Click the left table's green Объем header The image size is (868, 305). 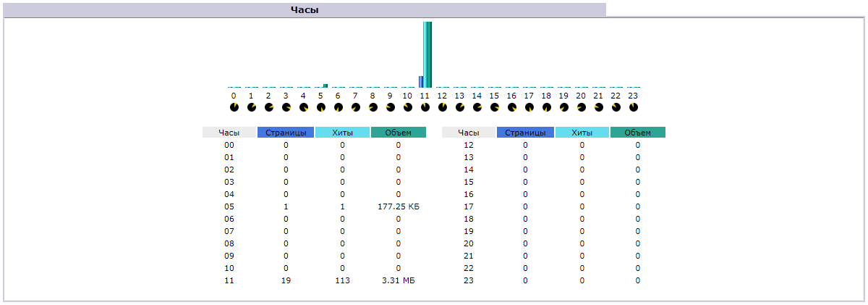398,133
